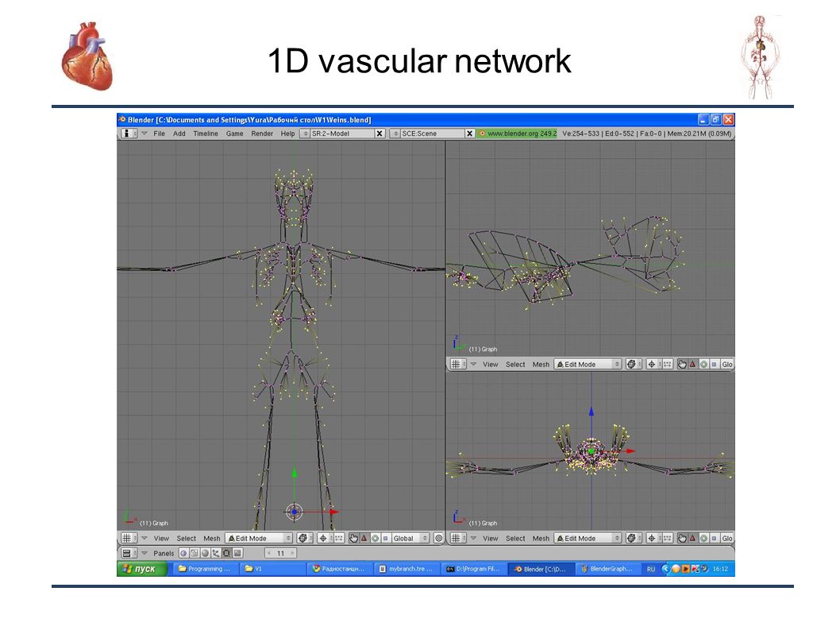Click 3D view window type icon in bottom-right viewport
Screen dimensions: 840x630
pos(458,538)
